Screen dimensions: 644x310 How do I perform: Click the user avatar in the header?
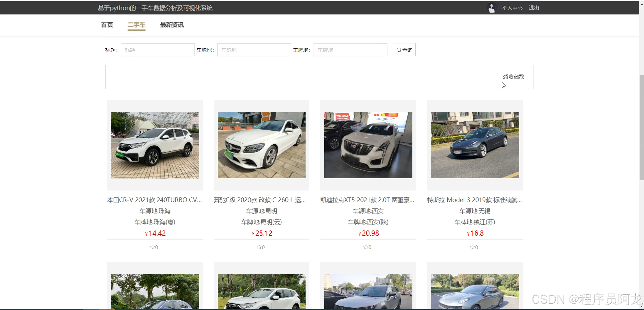491,8
